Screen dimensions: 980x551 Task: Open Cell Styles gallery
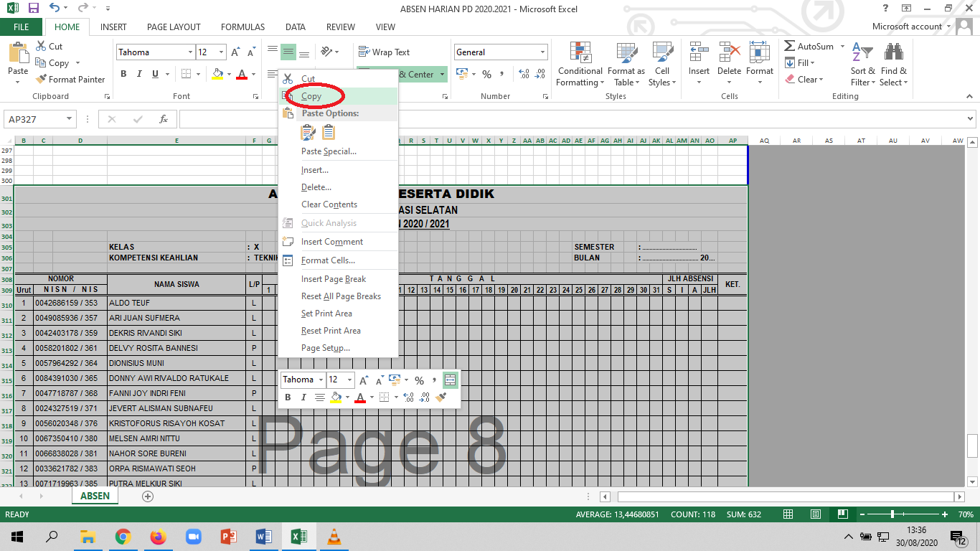pyautogui.click(x=661, y=64)
